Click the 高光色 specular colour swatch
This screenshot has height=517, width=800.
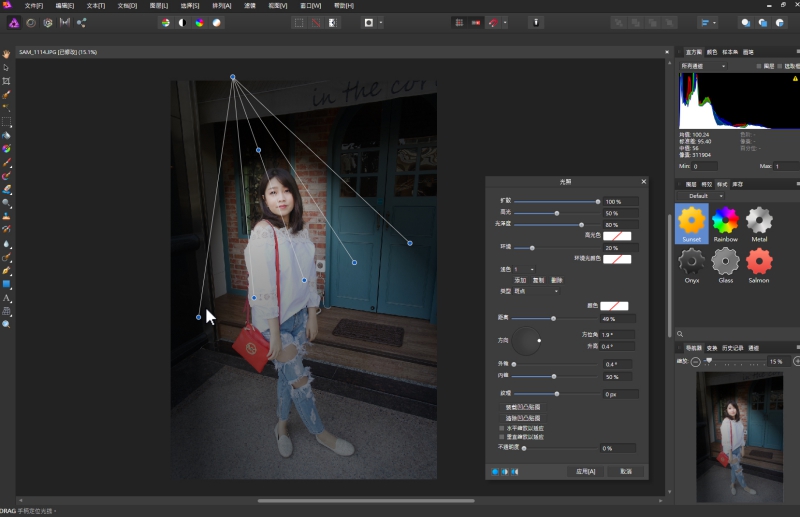[616, 236]
